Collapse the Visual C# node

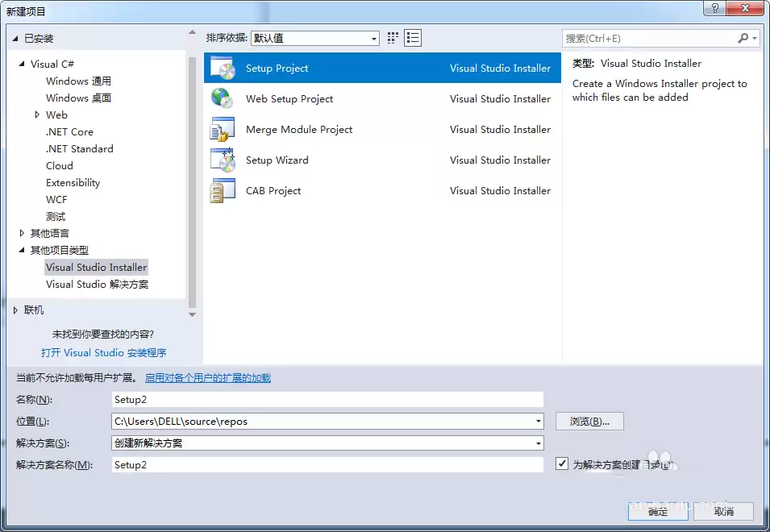(22, 63)
